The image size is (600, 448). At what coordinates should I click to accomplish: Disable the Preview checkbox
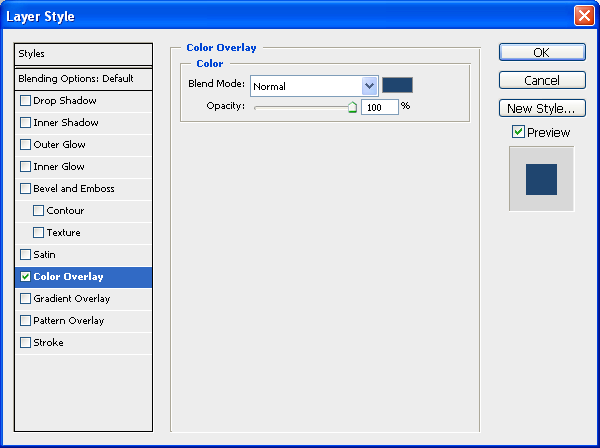coord(518,132)
